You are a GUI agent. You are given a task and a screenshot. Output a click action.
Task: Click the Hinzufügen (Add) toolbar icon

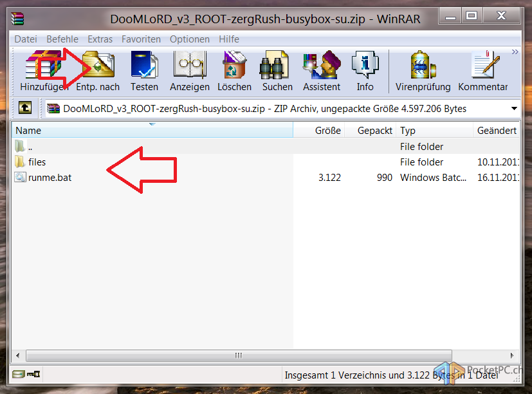44,71
